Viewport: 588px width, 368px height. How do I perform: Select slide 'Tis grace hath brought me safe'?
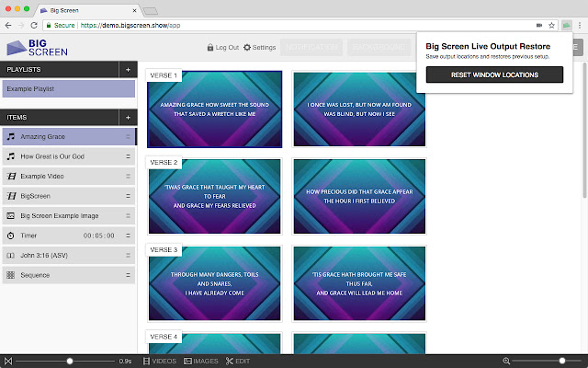tap(359, 283)
